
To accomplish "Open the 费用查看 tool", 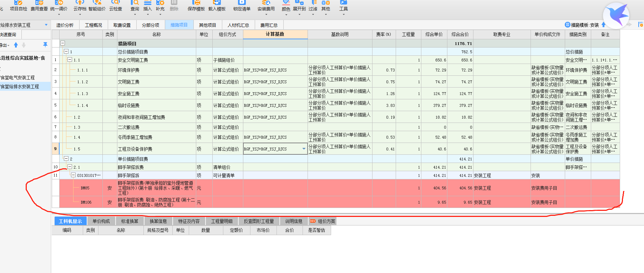I will coord(39,6).
